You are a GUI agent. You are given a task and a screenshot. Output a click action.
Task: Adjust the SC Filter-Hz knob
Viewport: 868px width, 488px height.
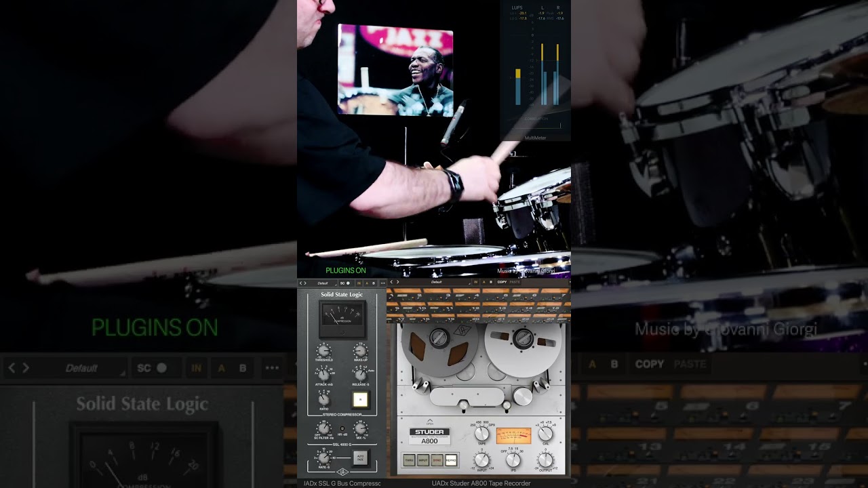tap(324, 428)
